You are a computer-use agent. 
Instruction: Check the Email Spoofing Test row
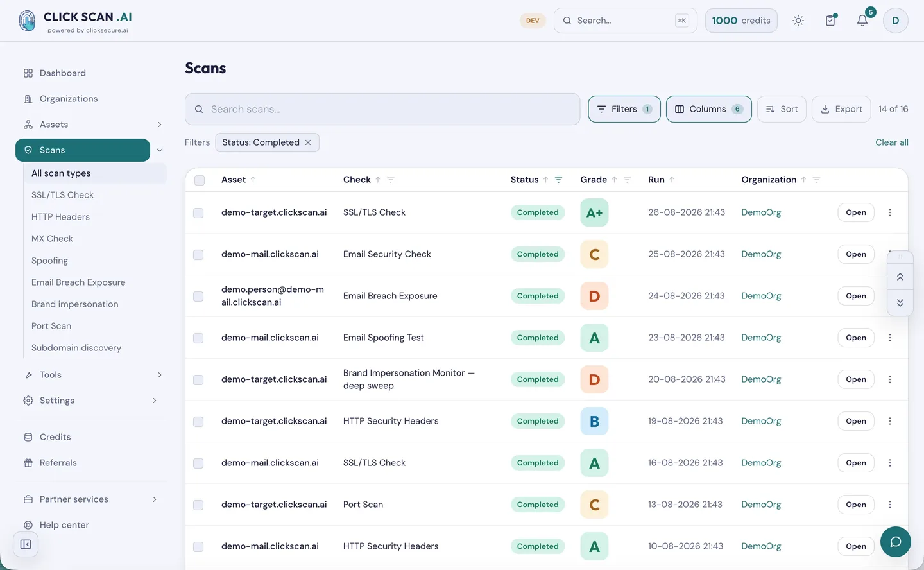(x=198, y=338)
